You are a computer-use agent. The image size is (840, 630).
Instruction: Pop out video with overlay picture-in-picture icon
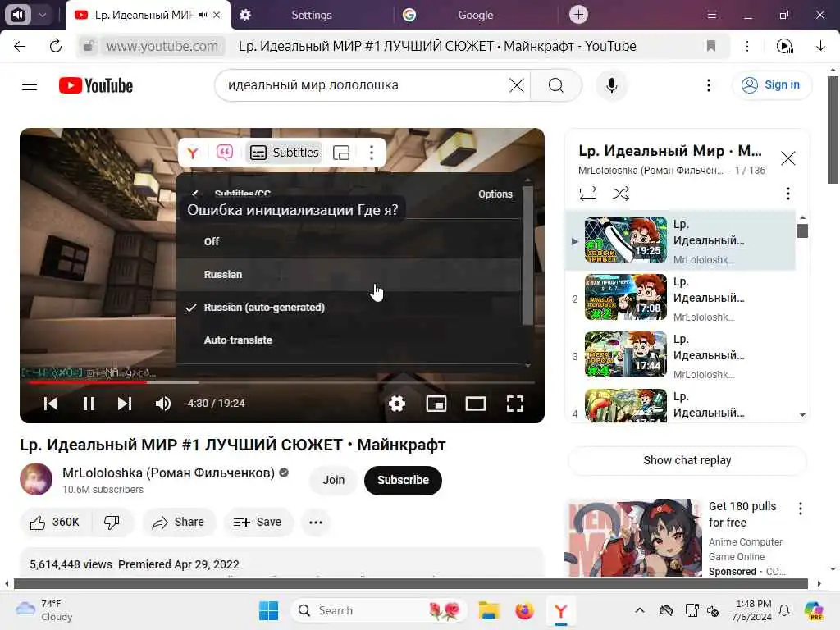click(x=341, y=153)
